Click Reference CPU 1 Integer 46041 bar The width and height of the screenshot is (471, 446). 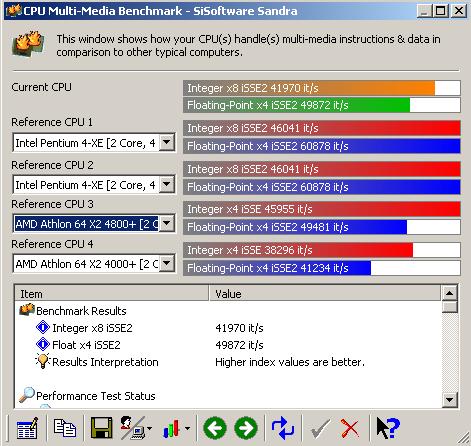[x=322, y=128]
